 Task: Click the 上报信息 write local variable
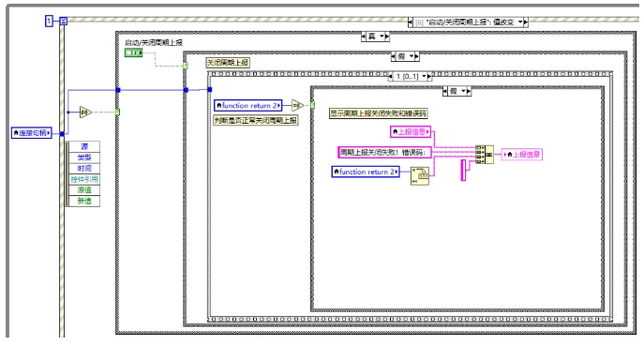522,155
